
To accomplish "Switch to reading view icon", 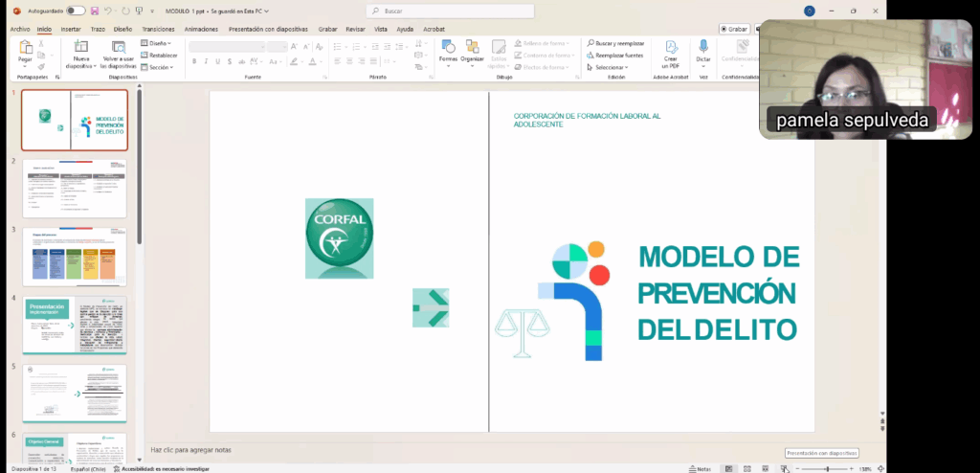I will [765, 468].
